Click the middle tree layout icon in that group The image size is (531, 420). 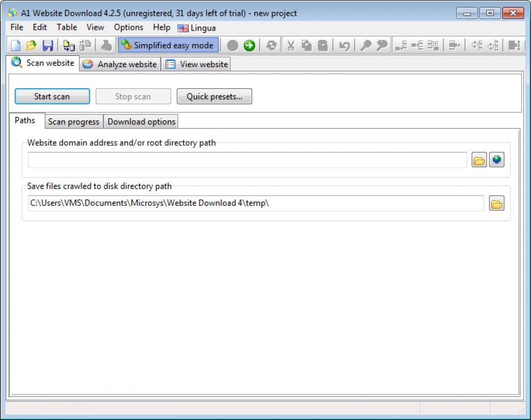tap(417, 45)
